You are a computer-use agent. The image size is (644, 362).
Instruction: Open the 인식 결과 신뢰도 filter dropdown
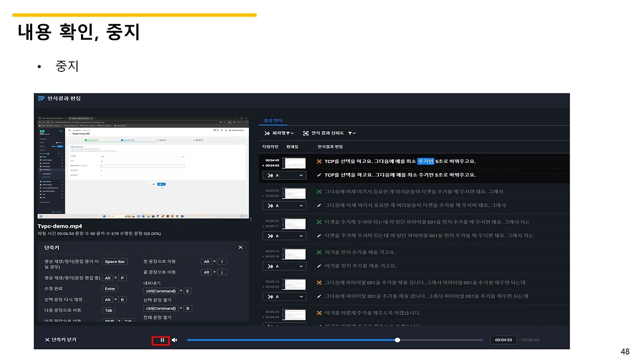(x=329, y=133)
